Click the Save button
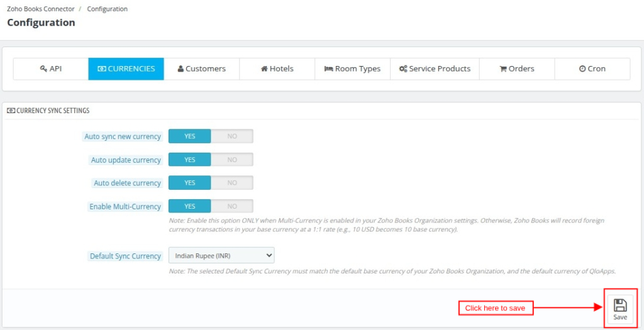 click(x=620, y=309)
